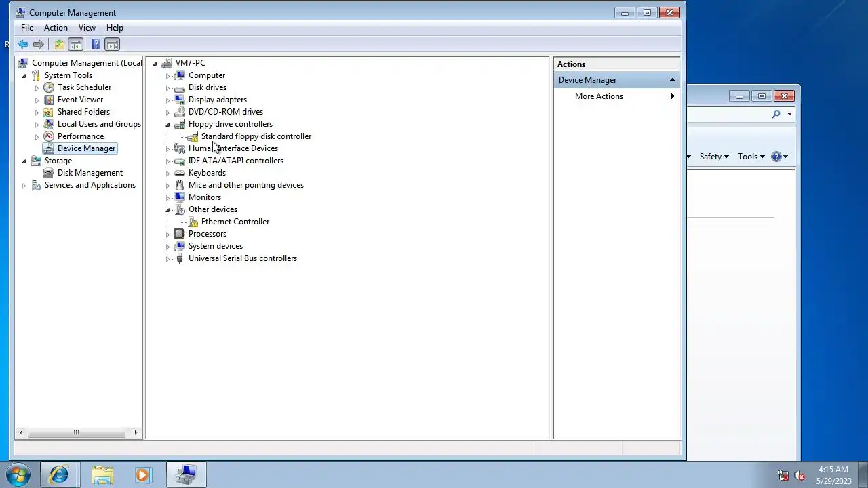
Task: Collapse the System Tools tree node
Action: 24,76
